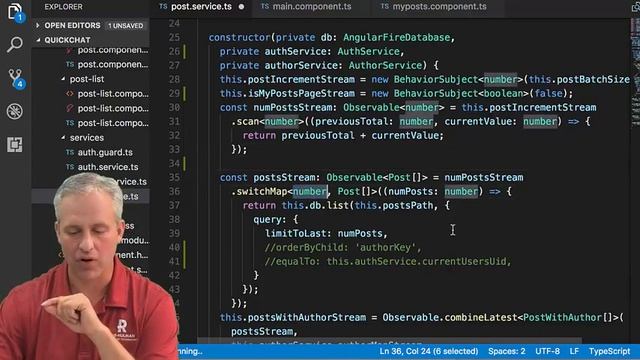
Task: Click the query key on line 38
Action: [267, 220]
